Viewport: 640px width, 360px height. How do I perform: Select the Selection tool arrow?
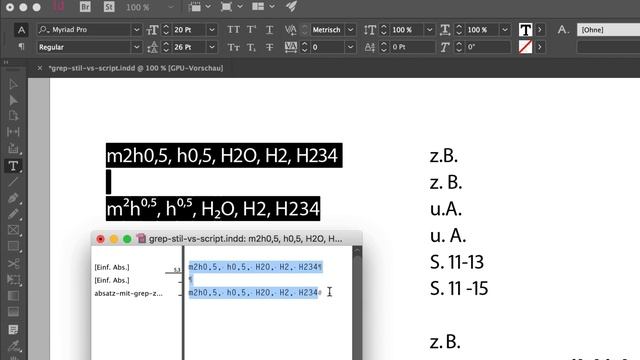tap(13, 84)
